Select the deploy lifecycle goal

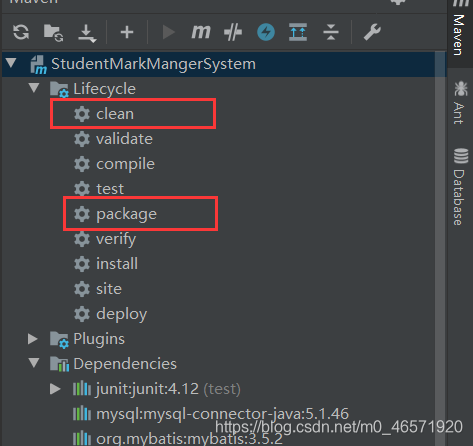point(122,314)
